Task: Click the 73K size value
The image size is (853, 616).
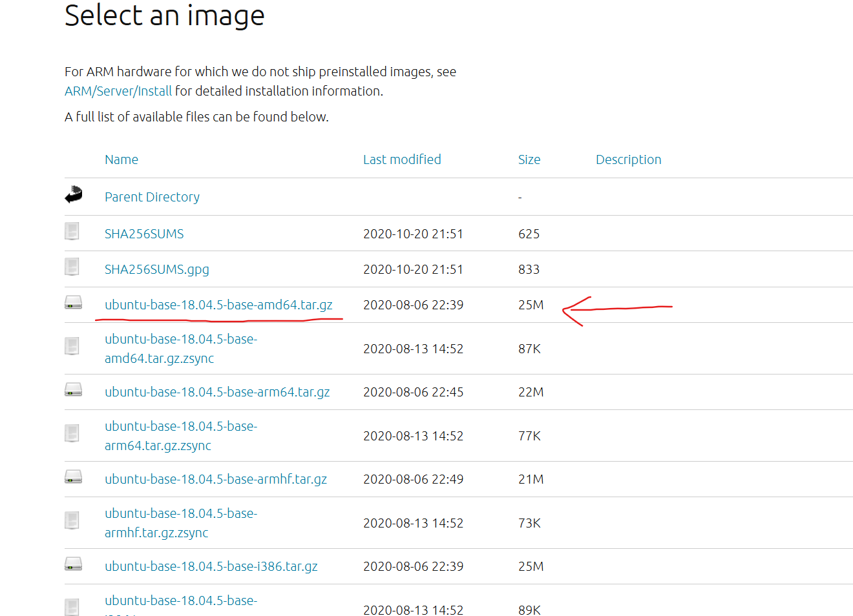Action: (529, 523)
